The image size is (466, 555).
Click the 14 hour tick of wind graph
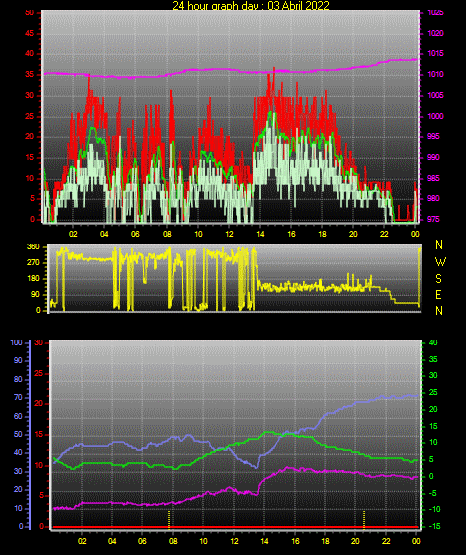click(x=260, y=234)
